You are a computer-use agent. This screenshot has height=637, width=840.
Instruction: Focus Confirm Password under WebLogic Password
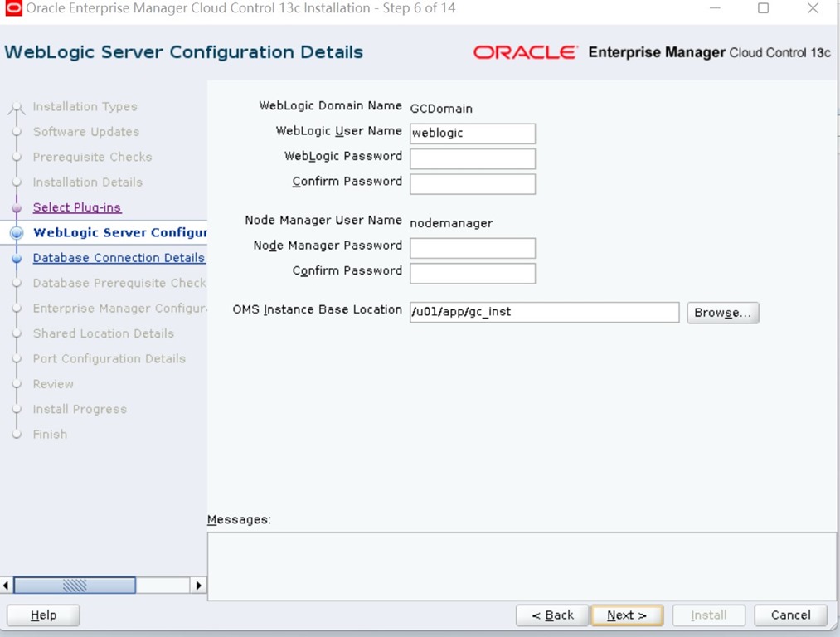click(x=473, y=184)
